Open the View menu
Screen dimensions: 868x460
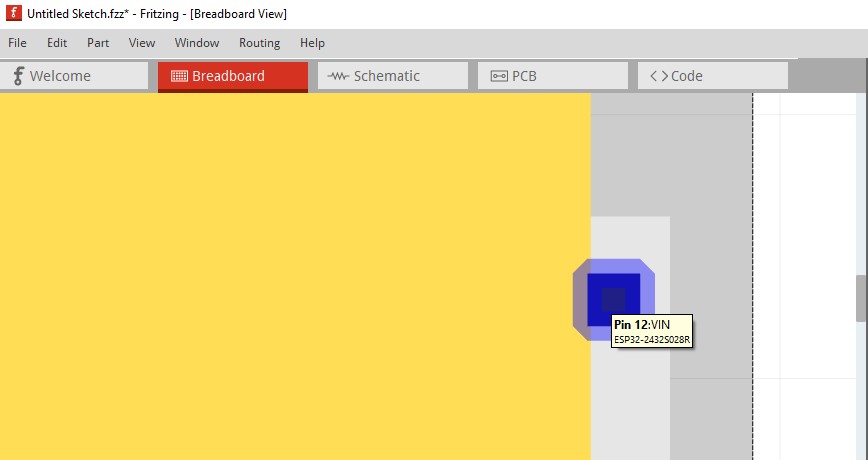(142, 43)
